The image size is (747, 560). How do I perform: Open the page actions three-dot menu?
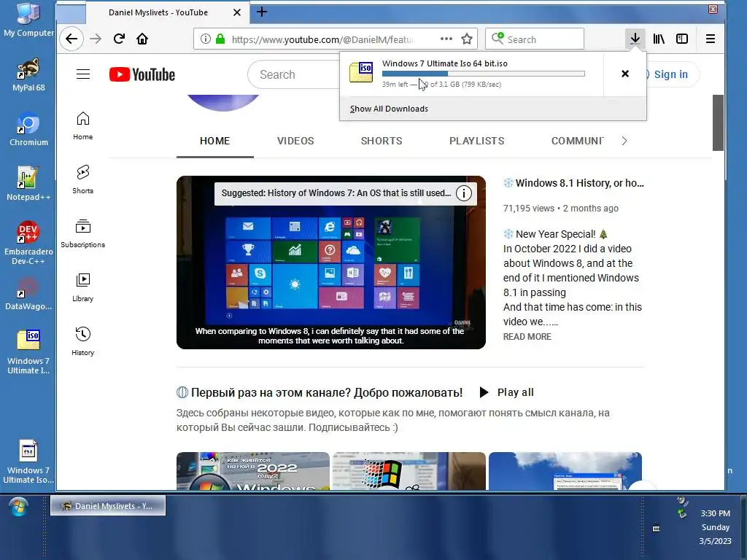pos(446,39)
